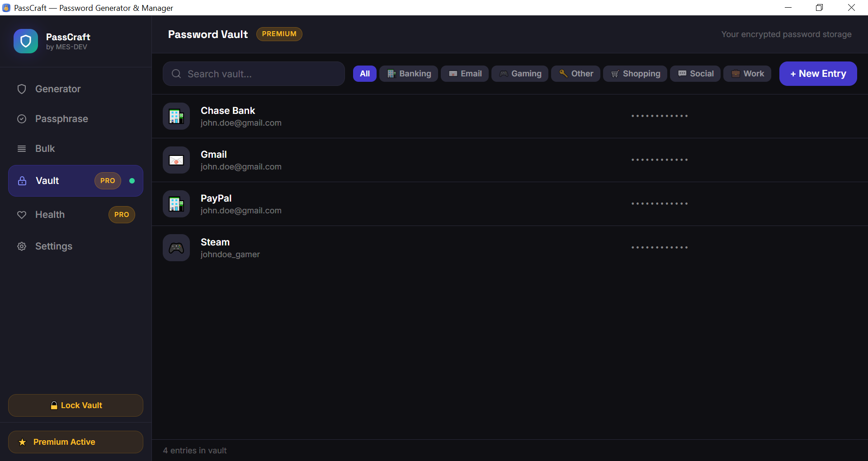This screenshot has height=461, width=868.
Task: Click Gmail masked password dots
Action: pos(660,160)
